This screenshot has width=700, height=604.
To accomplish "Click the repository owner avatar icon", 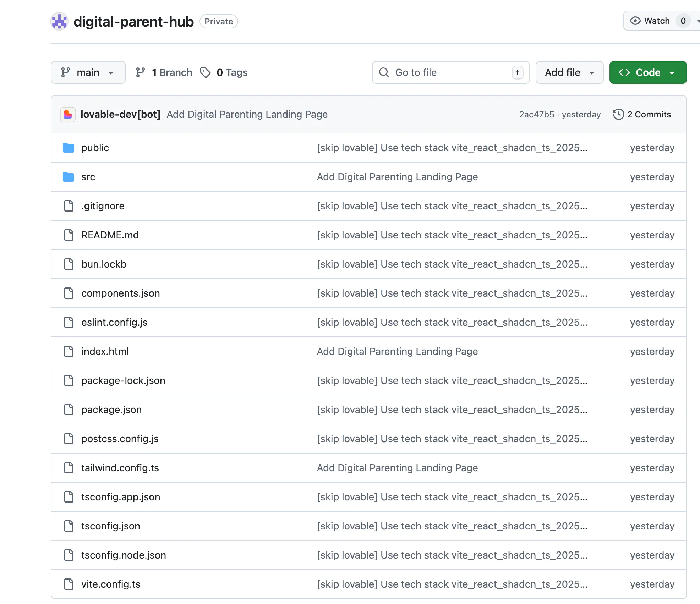I will tap(59, 21).
